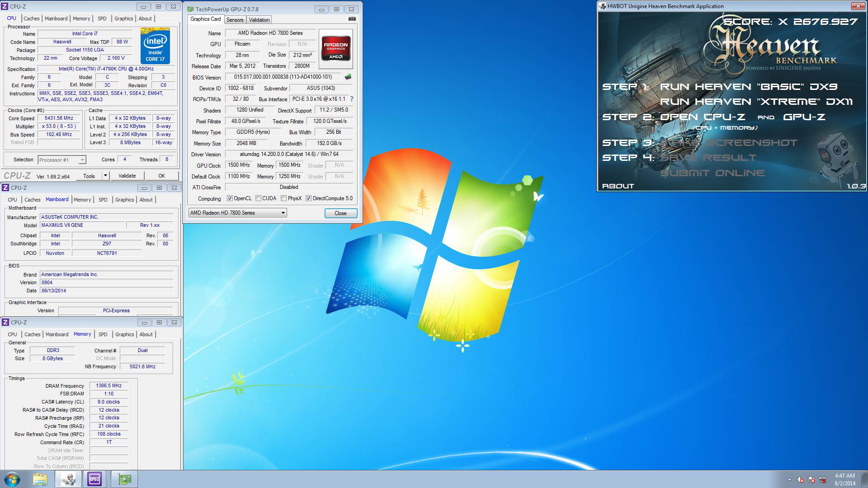This screenshot has height=488, width=868.
Task: Click the HWBOT Heaven title bar icon
Action: pos(603,6)
